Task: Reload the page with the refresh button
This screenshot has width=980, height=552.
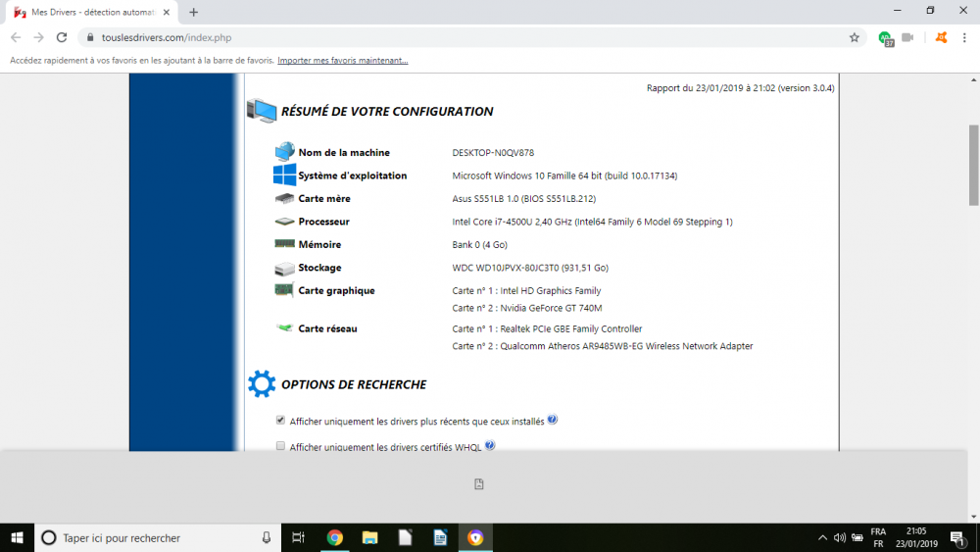Action: [62, 37]
